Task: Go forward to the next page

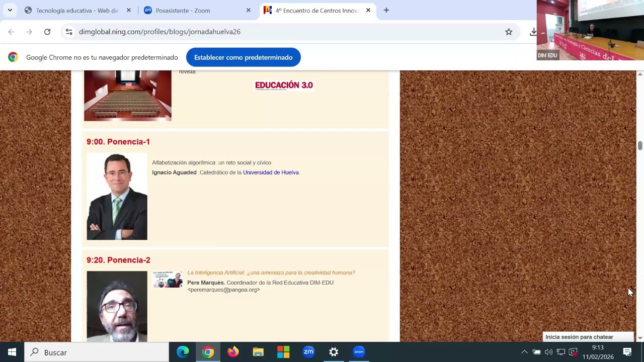Action: pos(29,32)
